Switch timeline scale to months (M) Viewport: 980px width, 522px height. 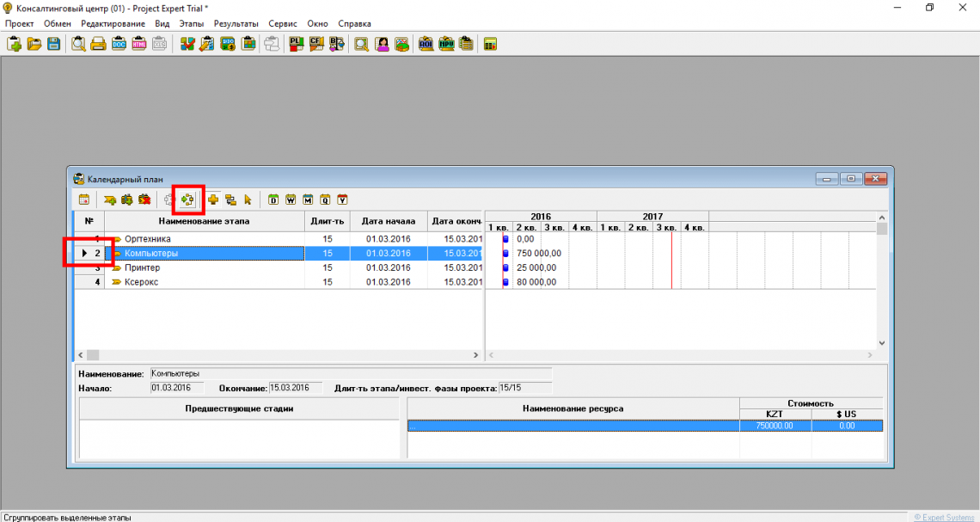308,200
